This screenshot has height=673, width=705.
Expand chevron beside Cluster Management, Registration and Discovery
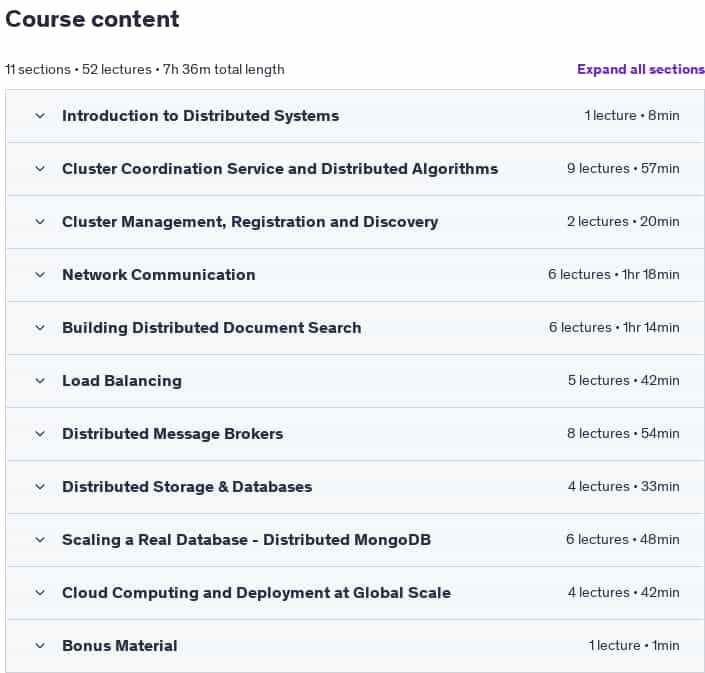click(x=40, y=222)
